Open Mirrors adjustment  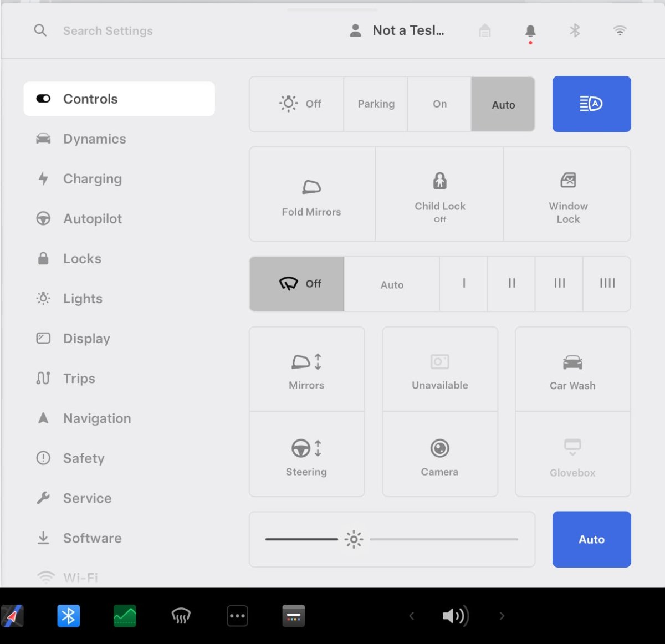[x=306, y=369]
